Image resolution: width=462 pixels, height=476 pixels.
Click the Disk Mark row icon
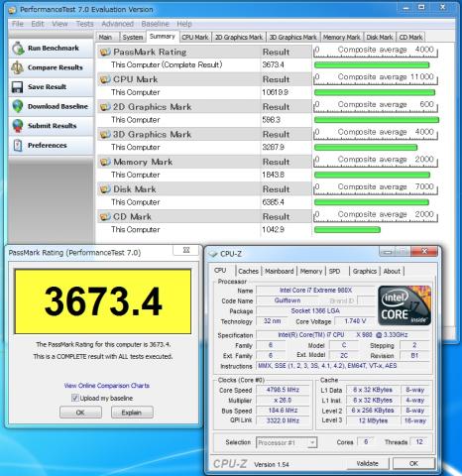(105, 189)
